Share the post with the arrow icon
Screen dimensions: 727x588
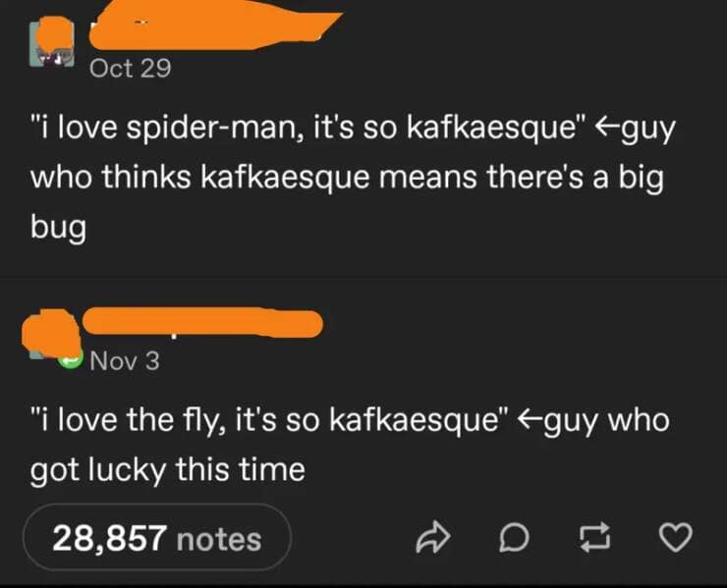pos(433,538)
